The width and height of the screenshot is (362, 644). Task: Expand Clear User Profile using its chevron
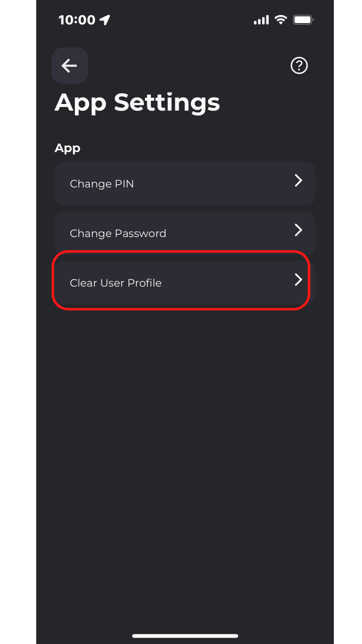pos(298,279)
